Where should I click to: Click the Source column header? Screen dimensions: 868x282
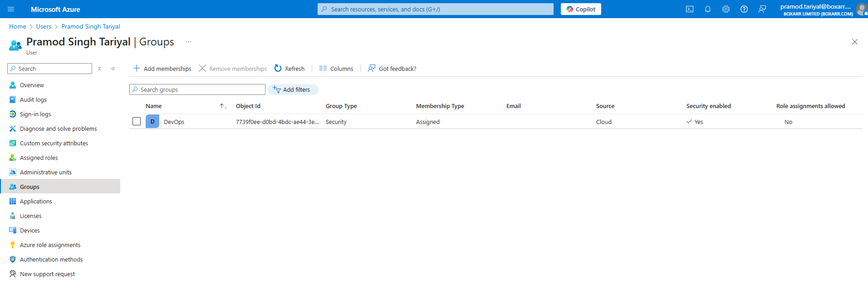coord(605,106)
